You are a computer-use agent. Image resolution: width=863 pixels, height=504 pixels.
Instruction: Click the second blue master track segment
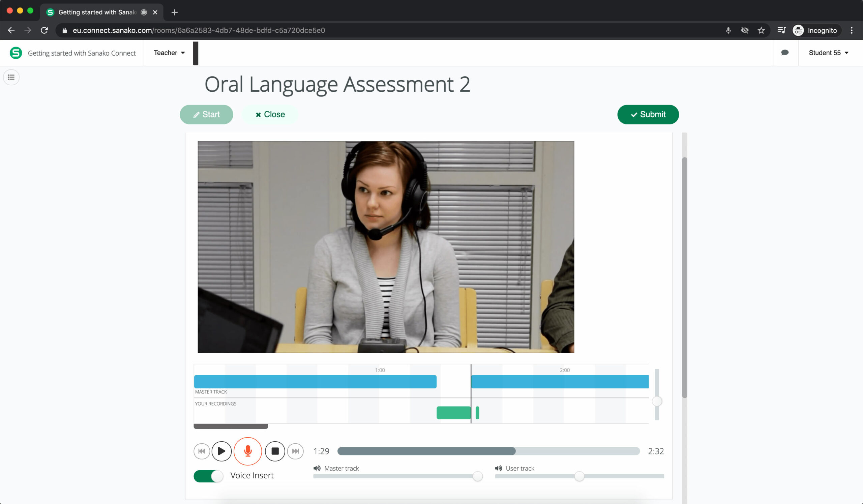click(560, 381)
